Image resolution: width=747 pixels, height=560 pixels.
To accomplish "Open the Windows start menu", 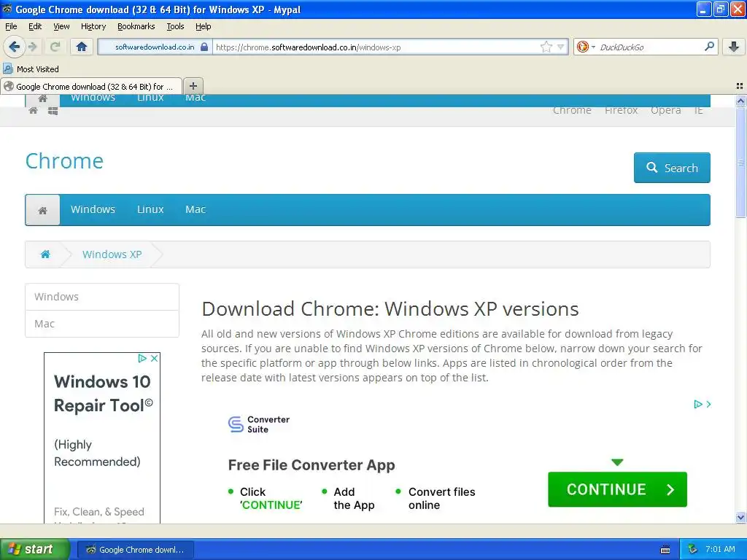I will pyautogui.click(x=35, y=549).
